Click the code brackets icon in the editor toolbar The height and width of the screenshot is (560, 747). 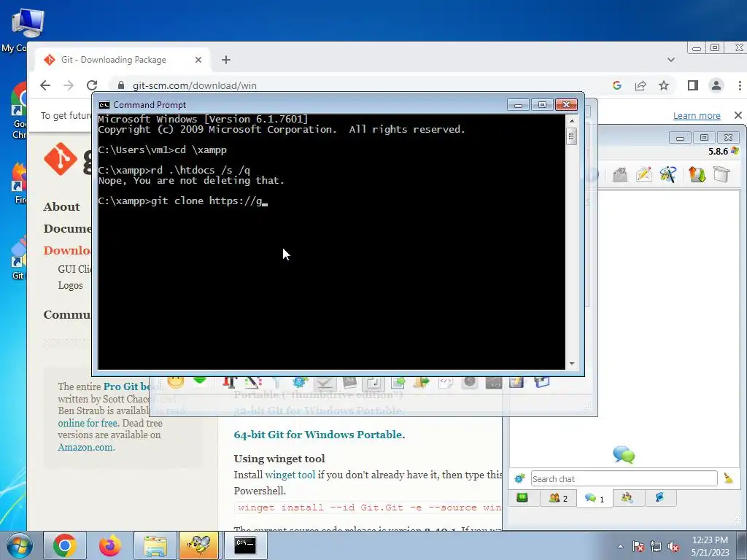[446, 381]
